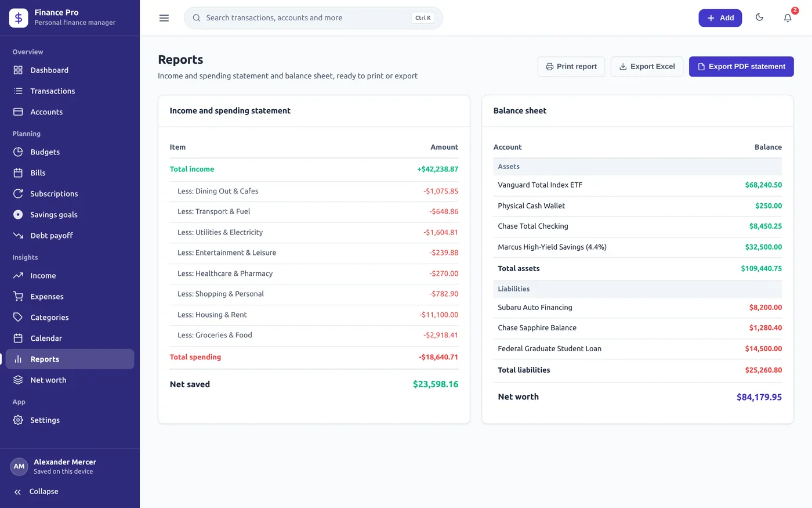Select Vanguard Total Index ETF account

637,185
